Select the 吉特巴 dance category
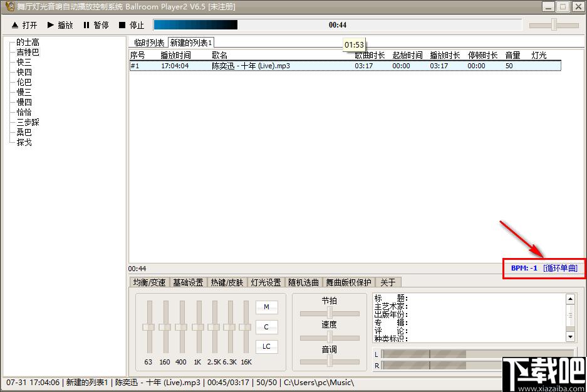 [x=28, y=52]
